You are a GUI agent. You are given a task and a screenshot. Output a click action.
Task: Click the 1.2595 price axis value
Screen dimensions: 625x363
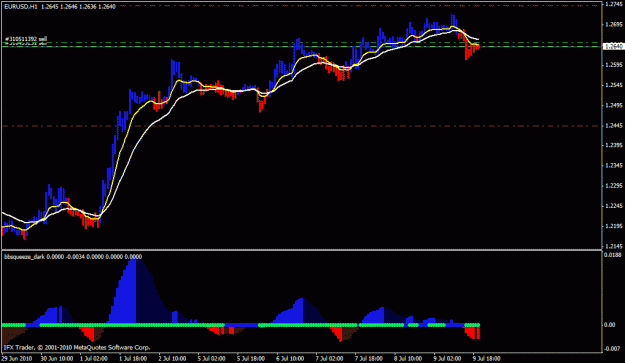(613, 65)
